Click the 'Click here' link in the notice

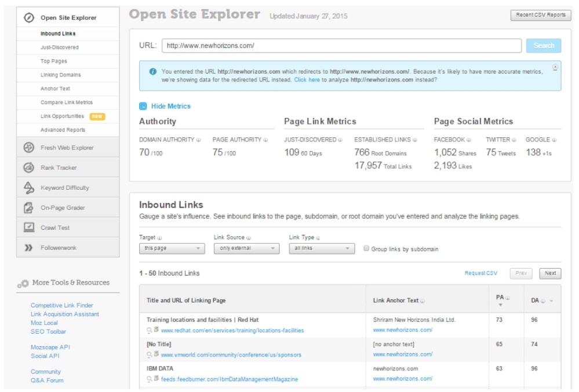tap(307, 80)
